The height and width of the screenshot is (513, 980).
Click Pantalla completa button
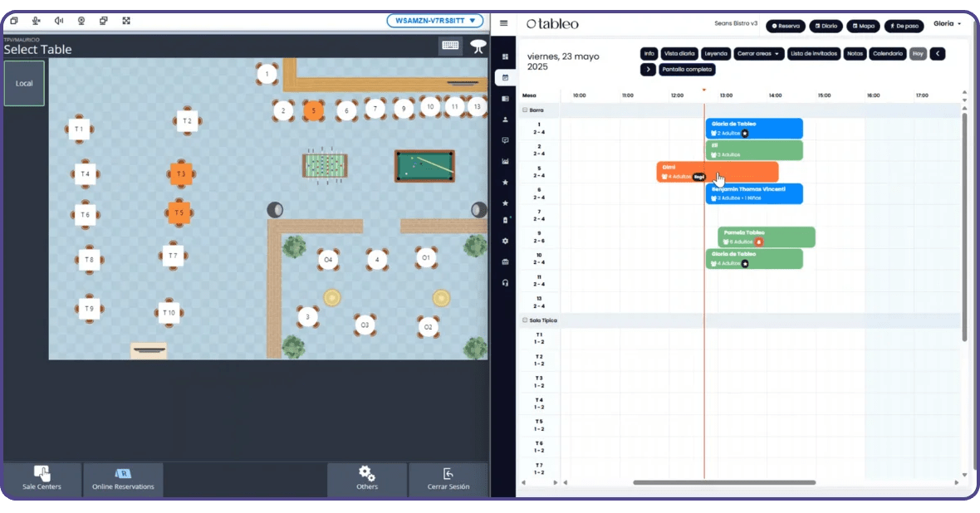tap(687, 70)
